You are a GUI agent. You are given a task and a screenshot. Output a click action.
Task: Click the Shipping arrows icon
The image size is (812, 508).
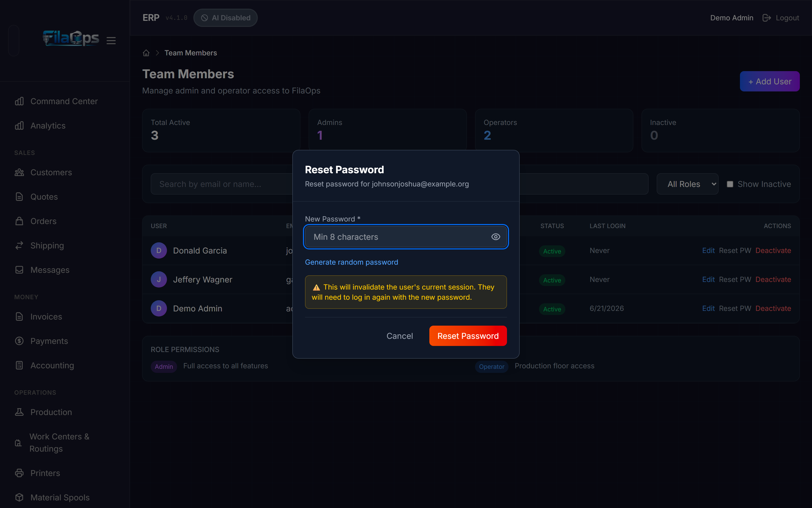(x=19, y=246)
